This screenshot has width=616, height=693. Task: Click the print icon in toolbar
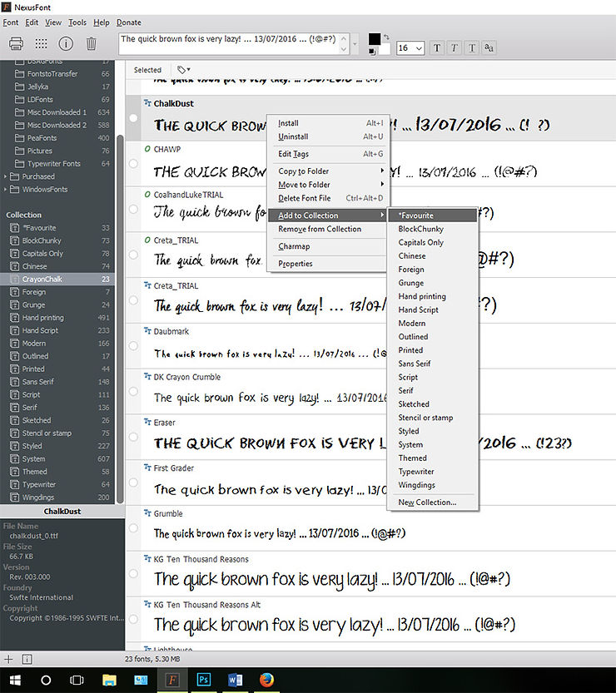[x=16, y=43]
